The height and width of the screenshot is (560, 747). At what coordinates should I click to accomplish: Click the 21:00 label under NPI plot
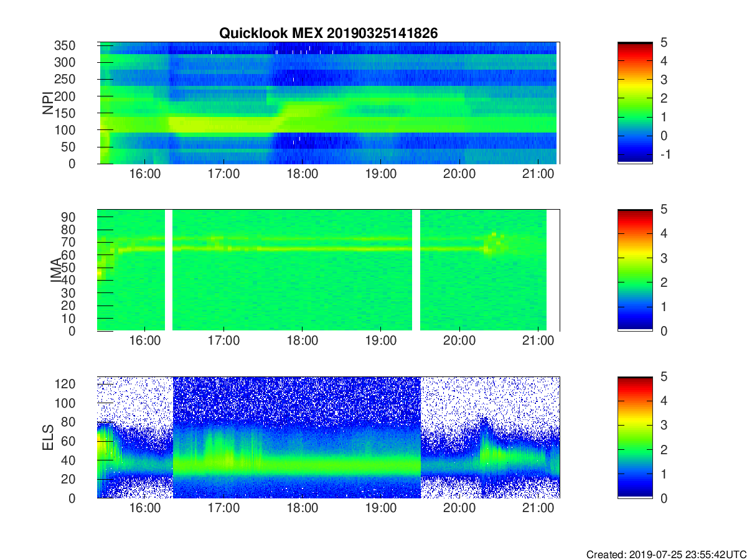point(538,175)
